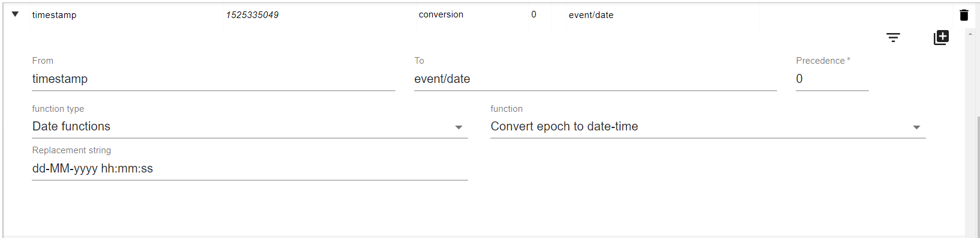The image size is (980, 238).
Task: Click the Replacement string date format field
Action: click(x=250, y=168)
